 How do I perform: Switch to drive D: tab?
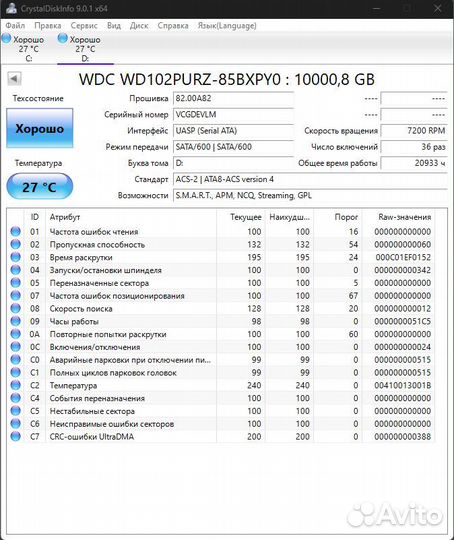point(85,48)
